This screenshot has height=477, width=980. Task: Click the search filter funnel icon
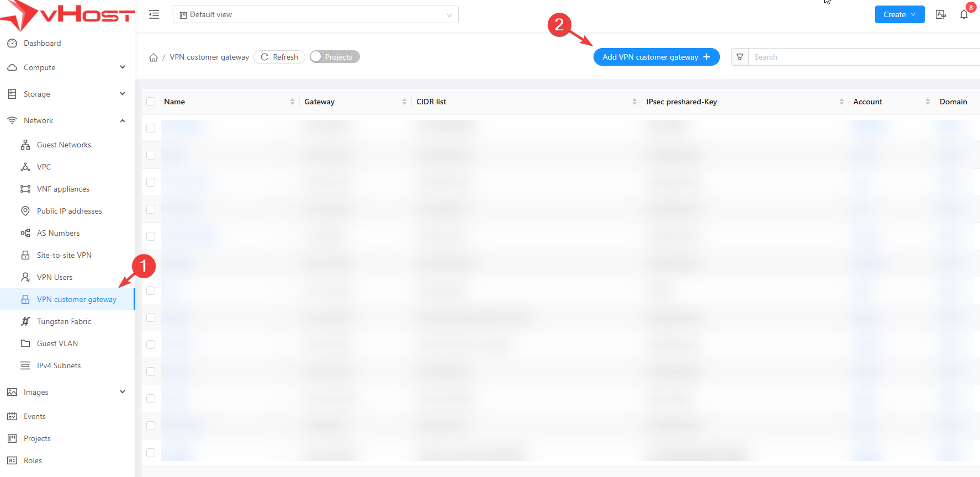tap(740, 57)
